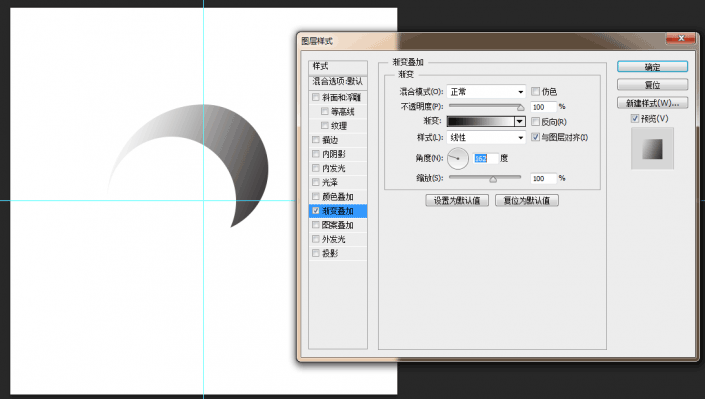Image resolution: width=705 pixels, height=399 pixels.
Task: Enable 斜面和浮雕 checkbox
Action: point(316,97)
